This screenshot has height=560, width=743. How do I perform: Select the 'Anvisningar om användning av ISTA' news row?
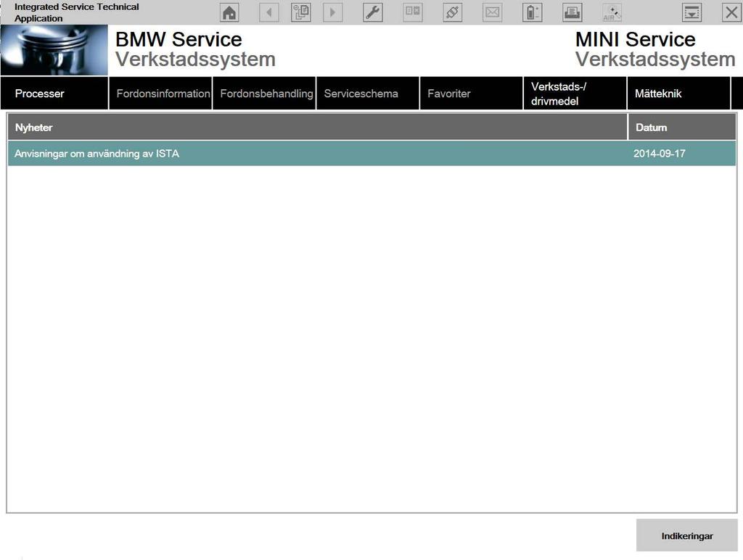371,154
